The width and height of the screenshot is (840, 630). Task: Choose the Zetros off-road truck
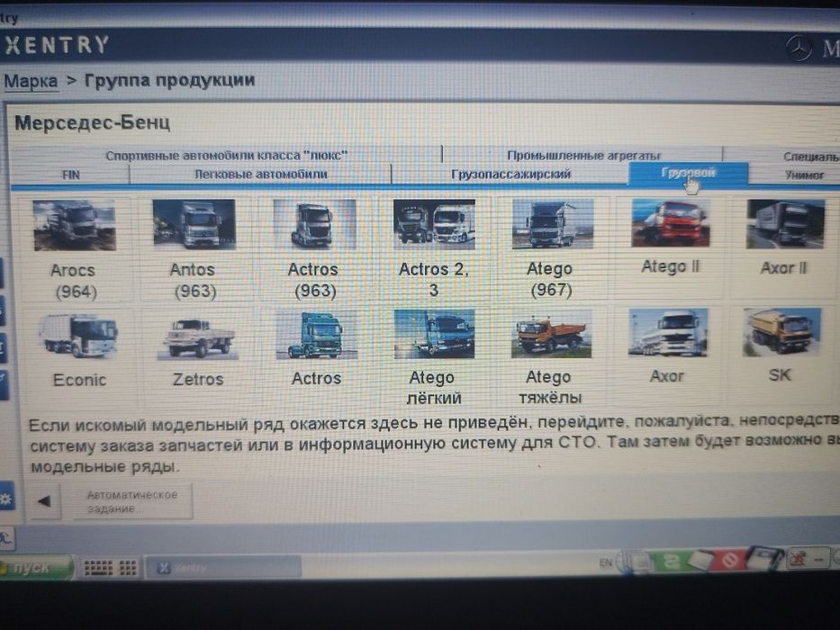click(x=198, y=337)
